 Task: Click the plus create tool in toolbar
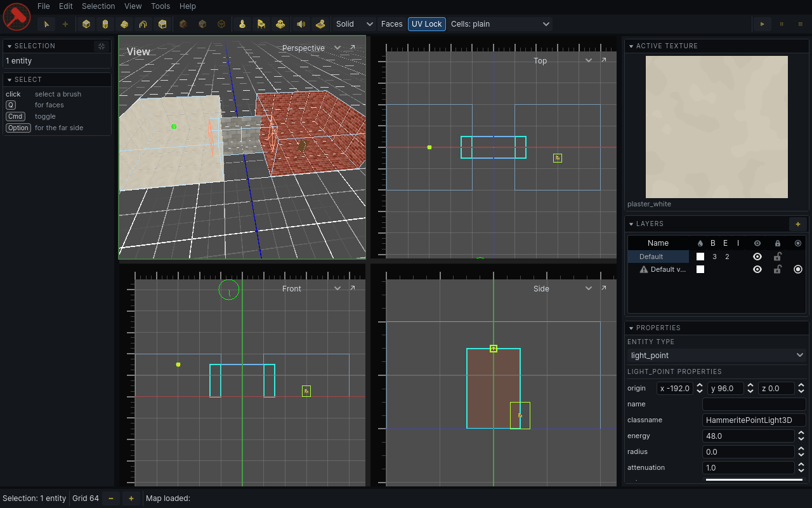65,24
